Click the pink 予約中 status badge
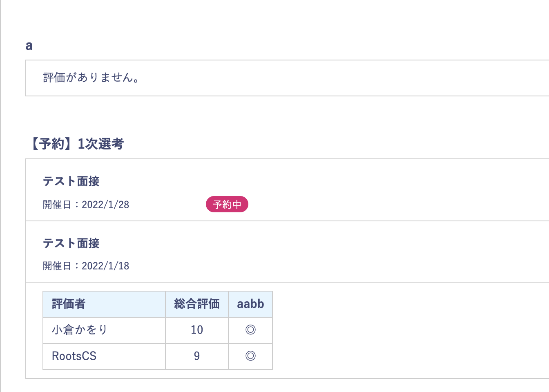This screenshot has width=549, height=392. point(227,204)
